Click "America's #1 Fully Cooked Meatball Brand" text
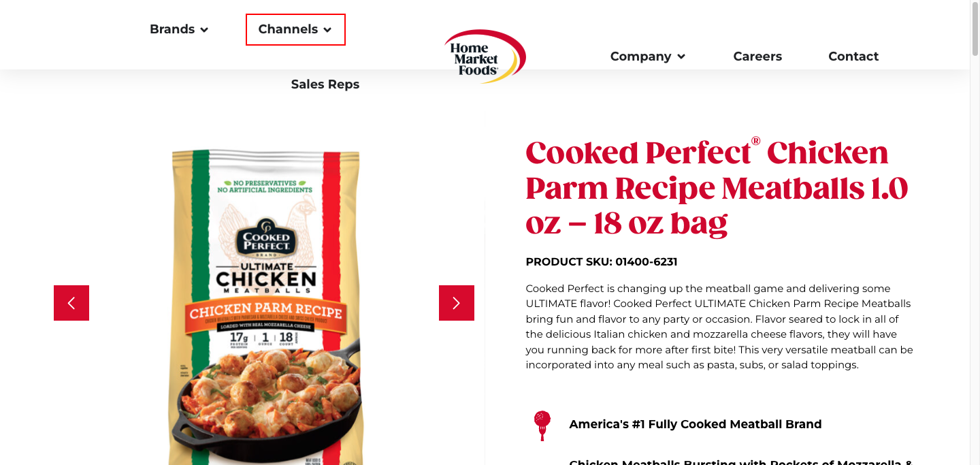This screenshot has width=980, height=465. pos(695,424)
